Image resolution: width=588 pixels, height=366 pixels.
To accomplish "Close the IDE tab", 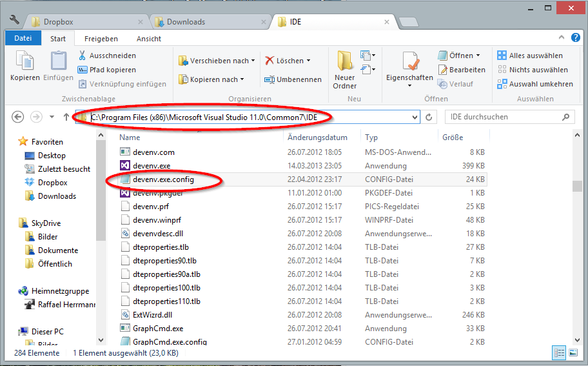I will (x=387, y=22).
